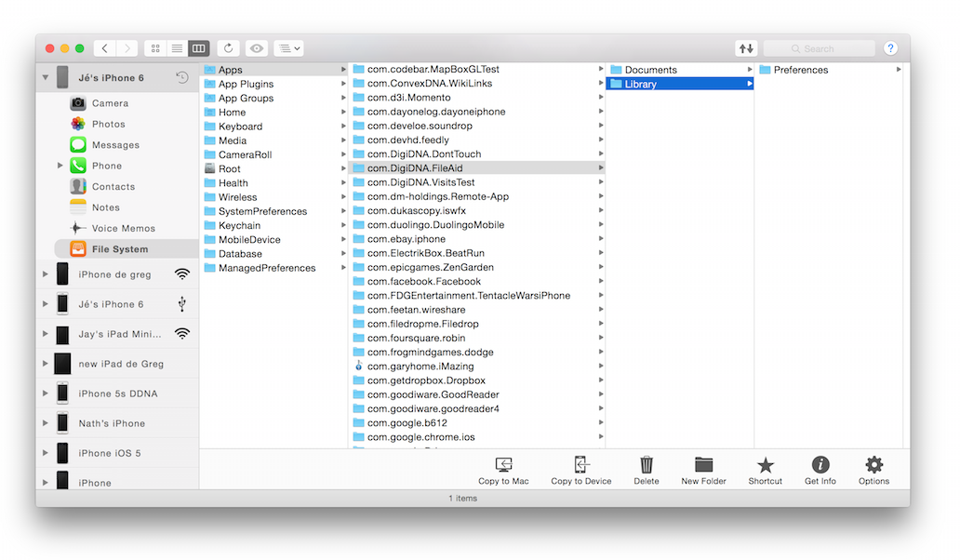Select the App Plugins folder

[273, 84]
